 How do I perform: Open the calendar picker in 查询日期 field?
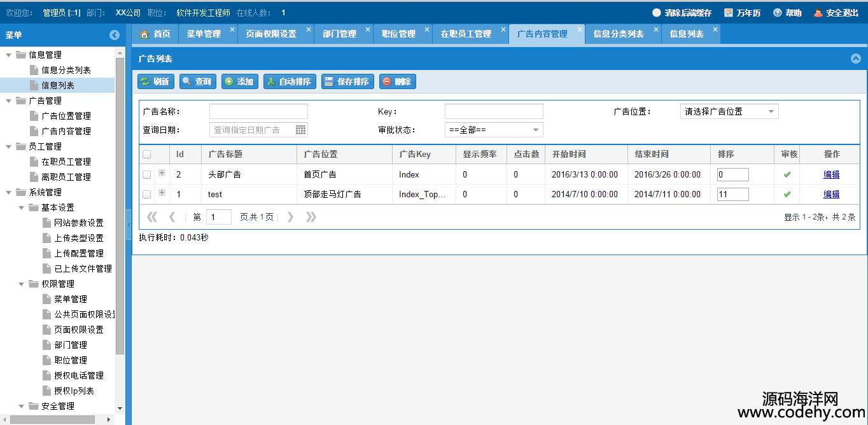click(x=301, y=130)
